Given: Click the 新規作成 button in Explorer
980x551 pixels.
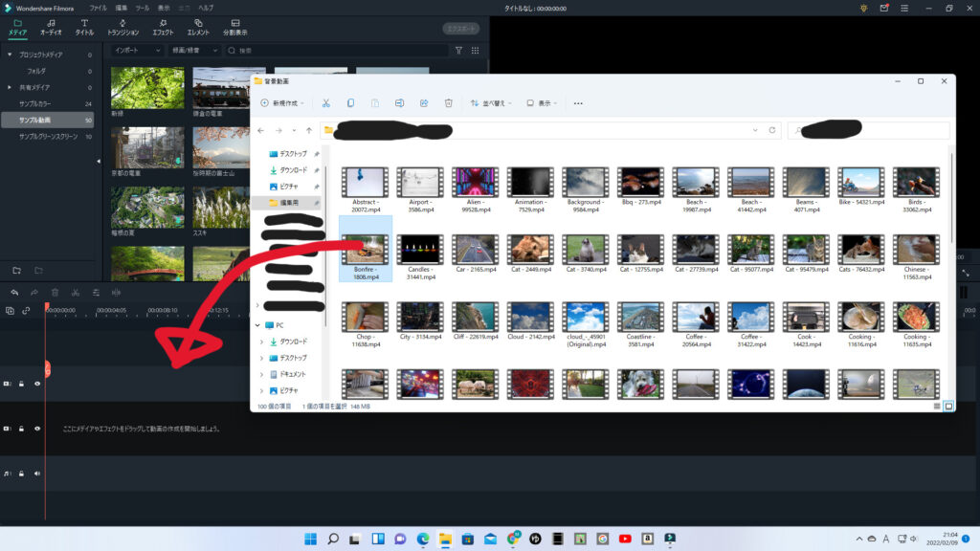Looking at the screenshot, I should click(282, 103).
